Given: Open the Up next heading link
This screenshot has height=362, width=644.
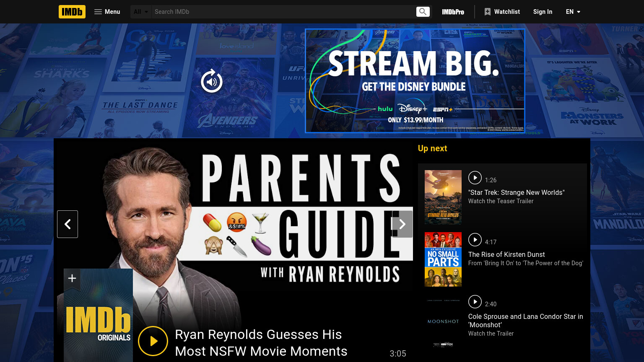Looking at the screenshot, I should click(432, 148).
